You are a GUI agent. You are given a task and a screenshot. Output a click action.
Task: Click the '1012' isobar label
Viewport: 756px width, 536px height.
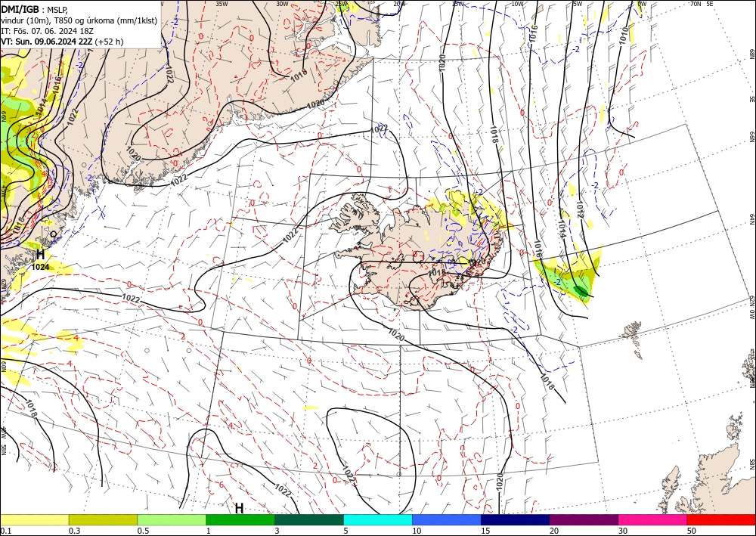tap(580, 209)
